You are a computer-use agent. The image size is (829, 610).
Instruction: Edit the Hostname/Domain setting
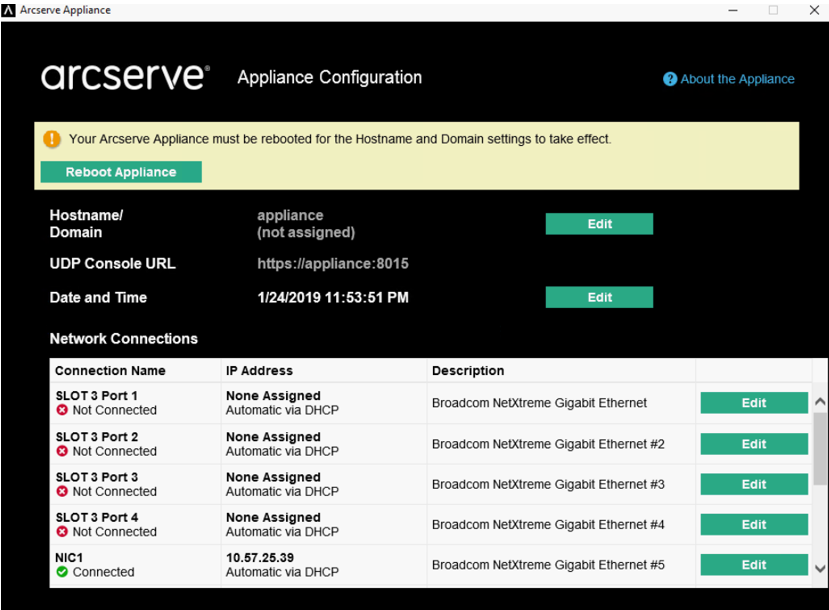click(x=599, y=224)
